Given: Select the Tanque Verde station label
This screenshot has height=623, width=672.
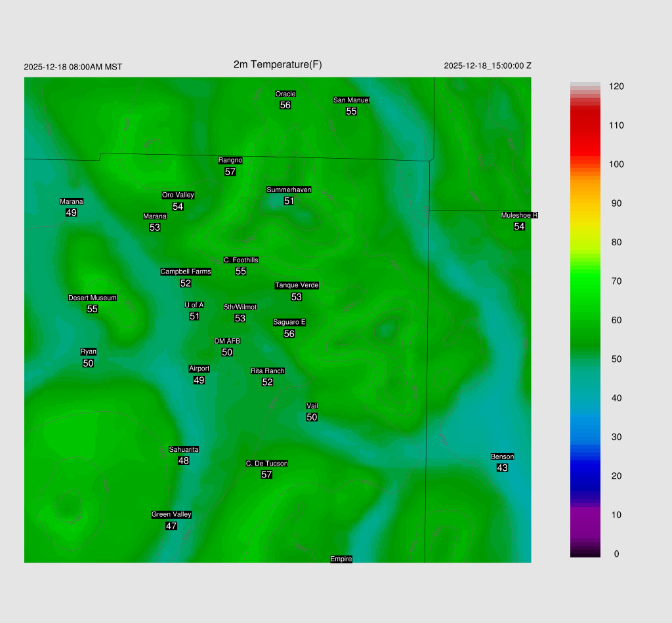Looking at the screenshot, I should coord(297,285).
